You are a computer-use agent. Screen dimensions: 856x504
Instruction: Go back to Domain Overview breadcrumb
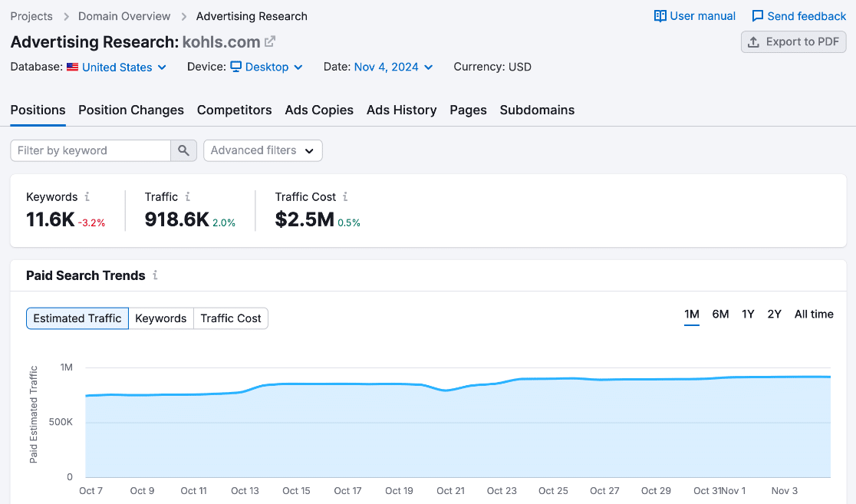pyautogui.click(x=123, y=15)
